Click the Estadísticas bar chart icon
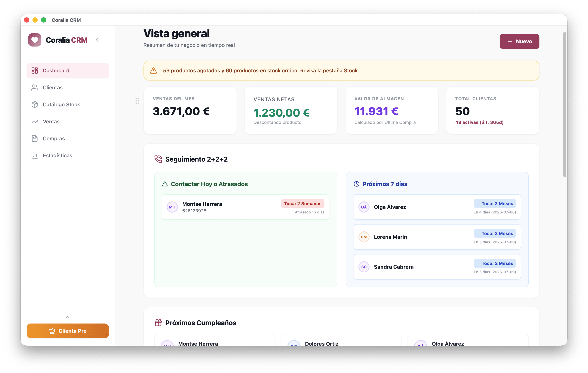This screenshot has height=373, width=588. coord(35,155)
